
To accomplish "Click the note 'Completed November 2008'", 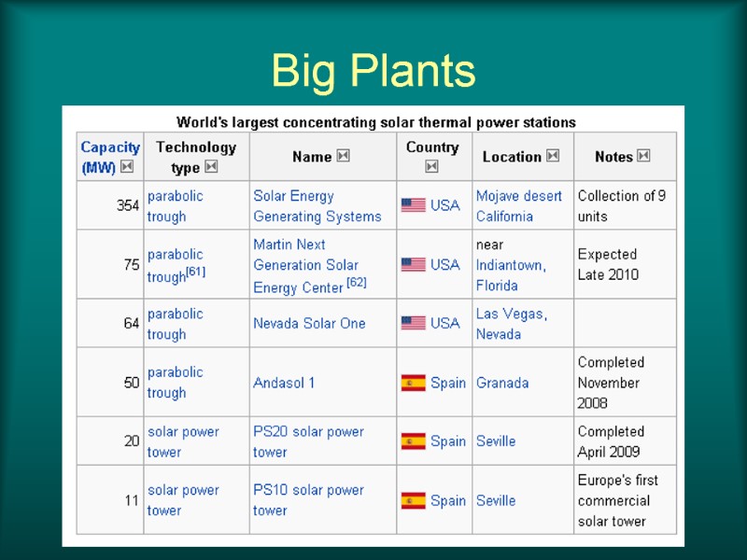I will click(x=611, y=383).
